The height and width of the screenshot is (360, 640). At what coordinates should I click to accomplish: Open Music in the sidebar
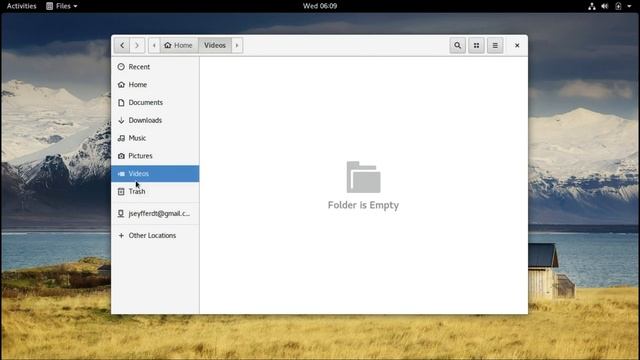[155, 138]
